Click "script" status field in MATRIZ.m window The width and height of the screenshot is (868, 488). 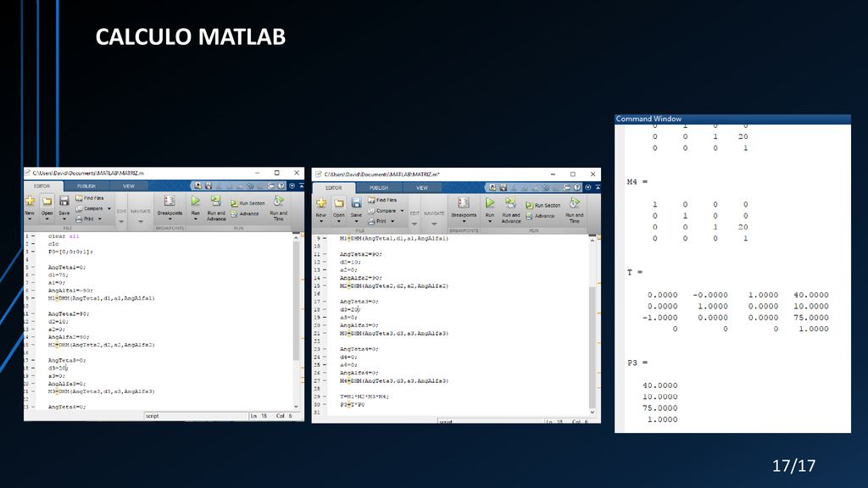196,415
